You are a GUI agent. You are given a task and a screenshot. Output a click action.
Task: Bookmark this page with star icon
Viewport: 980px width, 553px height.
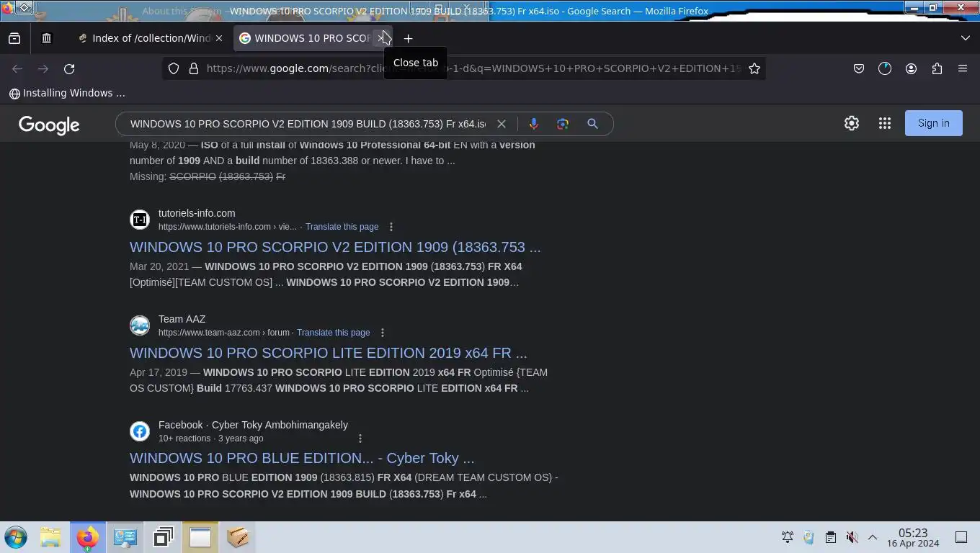(754, 68)
